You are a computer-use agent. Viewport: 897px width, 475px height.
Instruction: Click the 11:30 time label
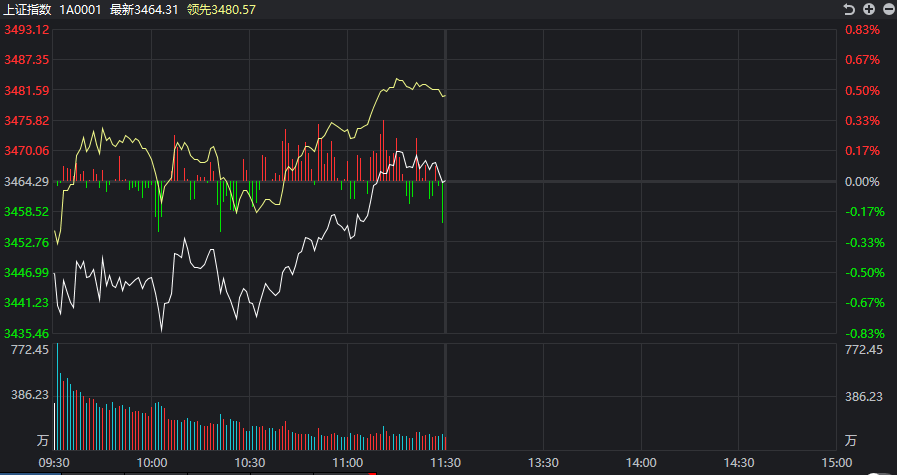point(446,462)
